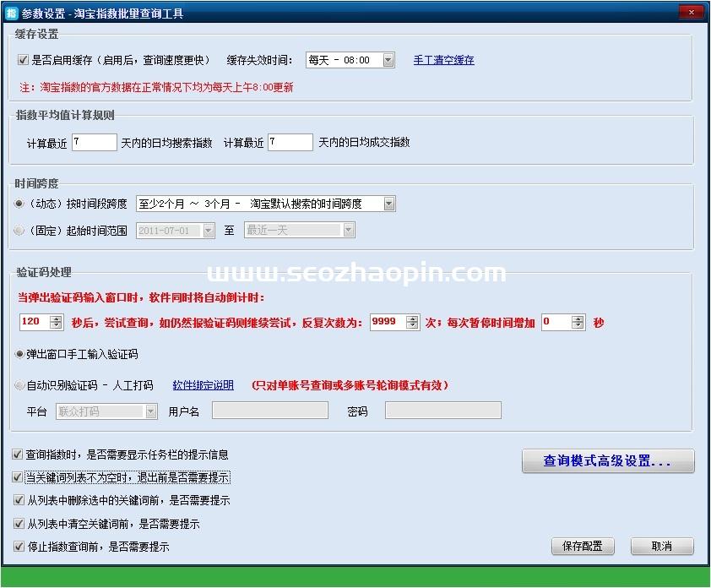Expand the 时间段跨度 dropdown list
The width and height of the screenshot is (711, 588).
point(388,204)
